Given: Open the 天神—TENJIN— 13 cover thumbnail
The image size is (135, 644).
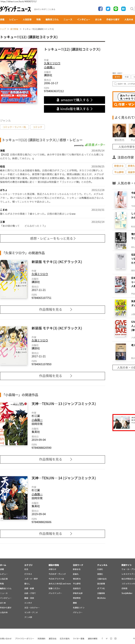Looking at the screenshot, I should click(14, 424).
